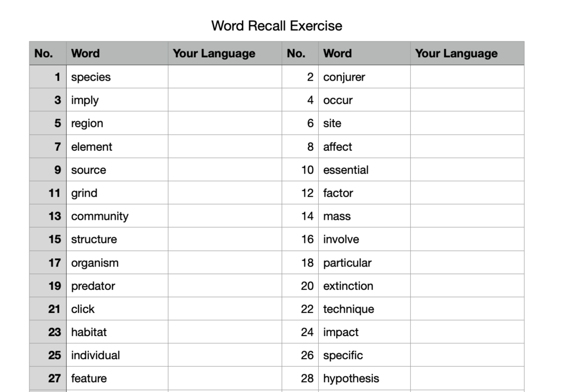Select the first 'Word' column header
This screenshot has height=392, width=568.
[117, 53]
